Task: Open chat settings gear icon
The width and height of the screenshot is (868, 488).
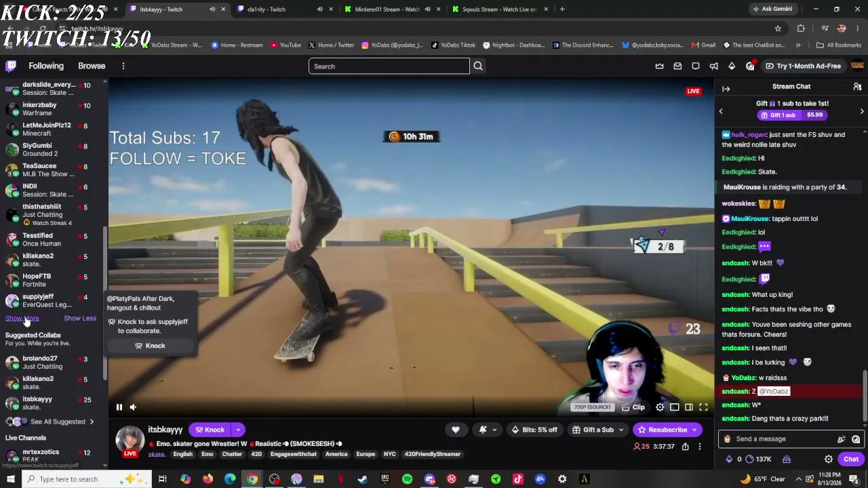Action: coord(829,460)
